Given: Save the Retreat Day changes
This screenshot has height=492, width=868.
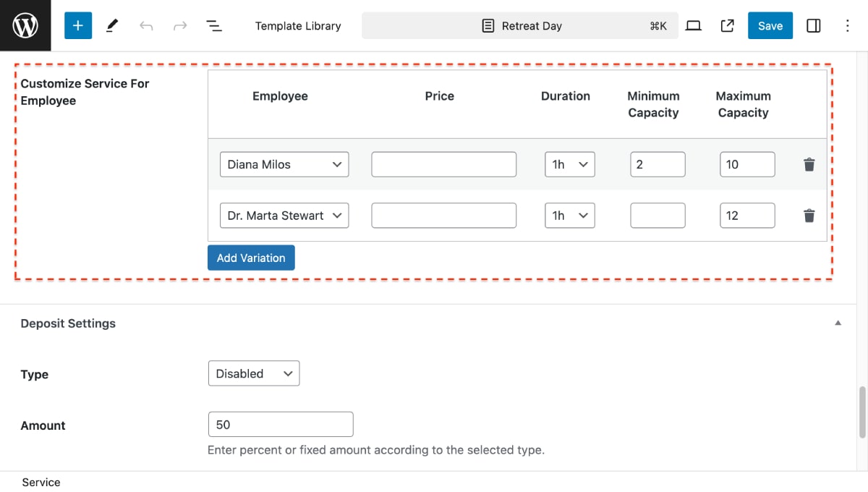Looking at the screenshot, I should click(x=770, y=25).
